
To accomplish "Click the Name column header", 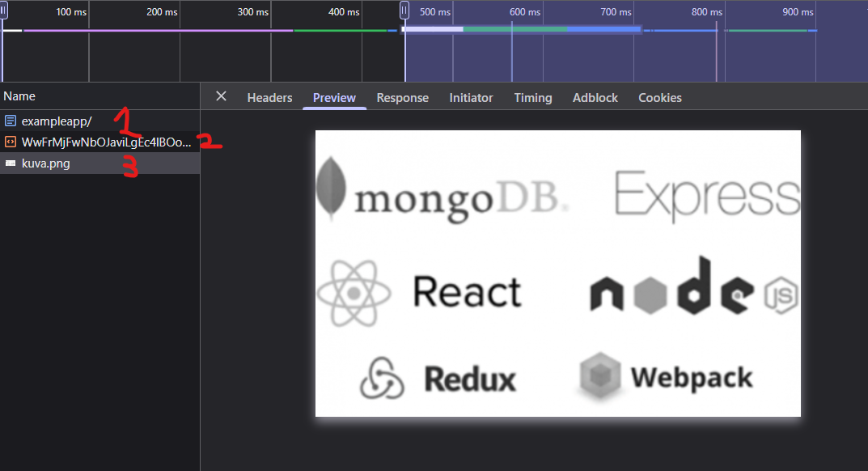I will coord(19,95).
